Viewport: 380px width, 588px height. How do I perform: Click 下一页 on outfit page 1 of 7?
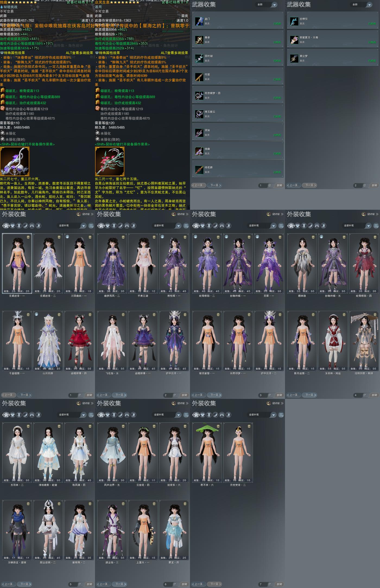coord(25,395)
